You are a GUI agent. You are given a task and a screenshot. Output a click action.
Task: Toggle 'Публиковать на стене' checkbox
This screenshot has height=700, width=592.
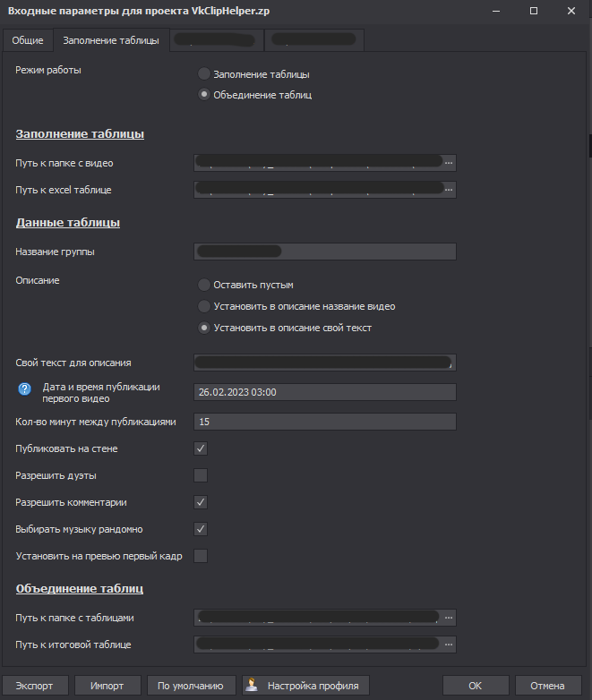click(x=201, y=448)
